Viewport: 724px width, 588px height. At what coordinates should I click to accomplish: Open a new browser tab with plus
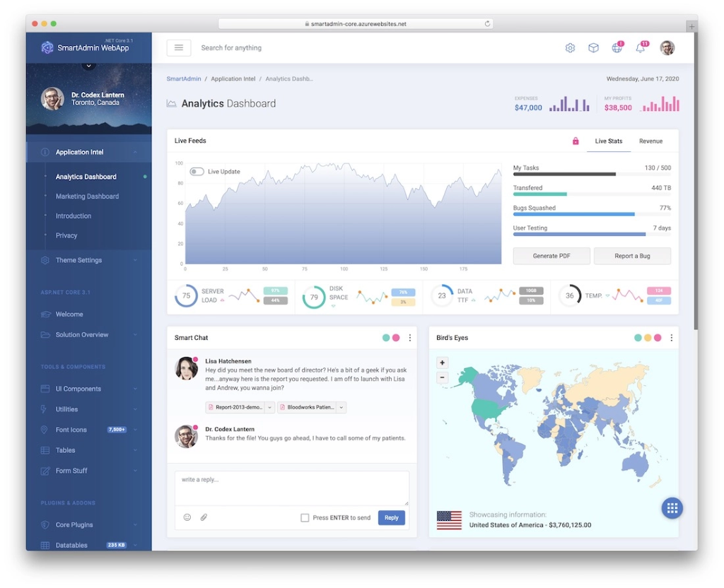pos(691,26)
